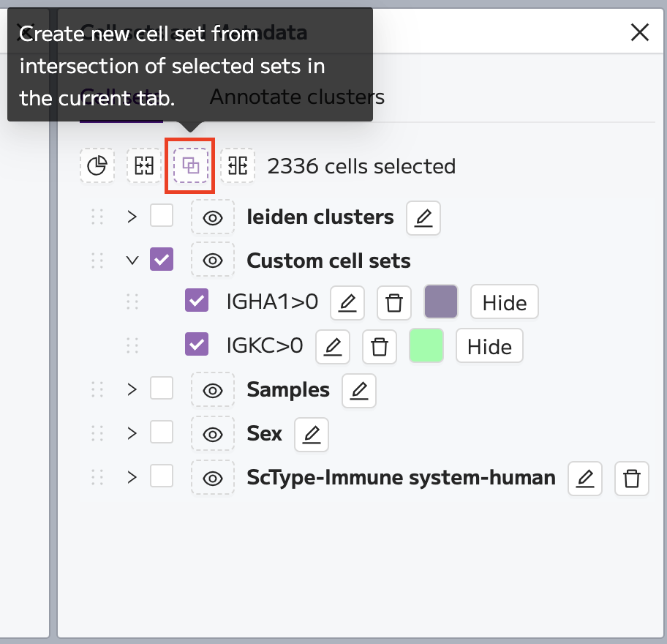
Task: Delete ScType-Immune system-human cell class
Action: pos(632,479)
